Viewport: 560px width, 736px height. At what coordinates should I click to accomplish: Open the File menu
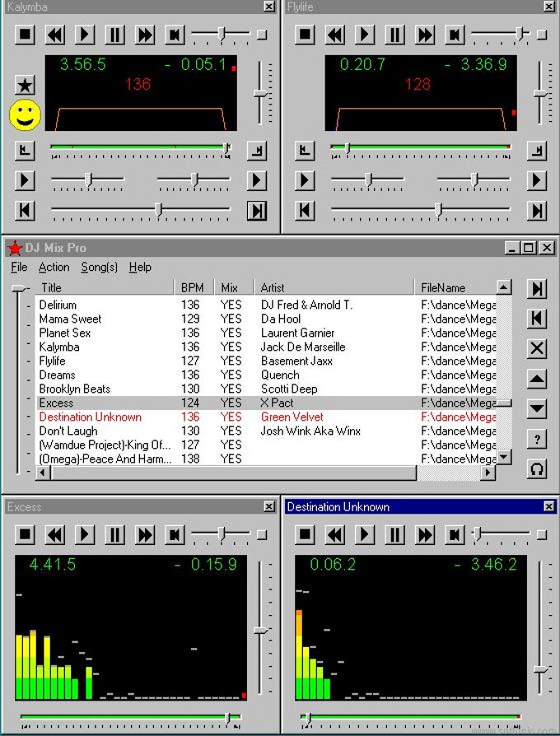19,267
